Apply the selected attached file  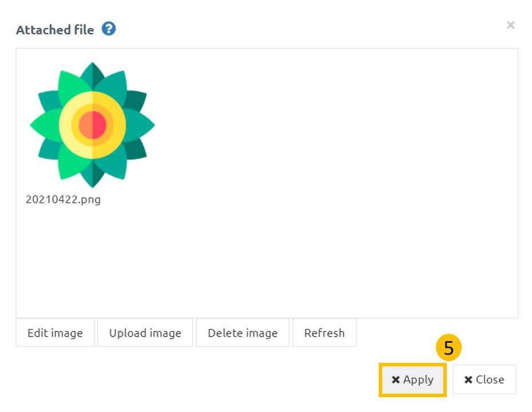tap(412, 379)
